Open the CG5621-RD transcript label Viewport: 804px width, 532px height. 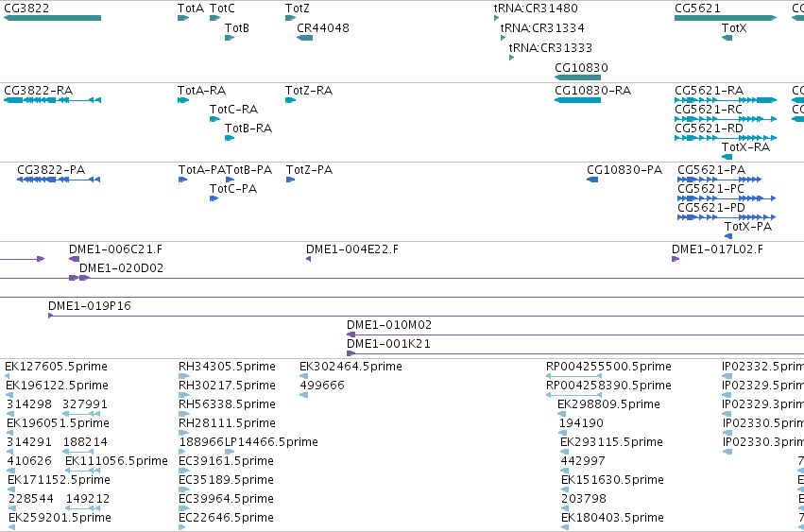pos(710,129)
